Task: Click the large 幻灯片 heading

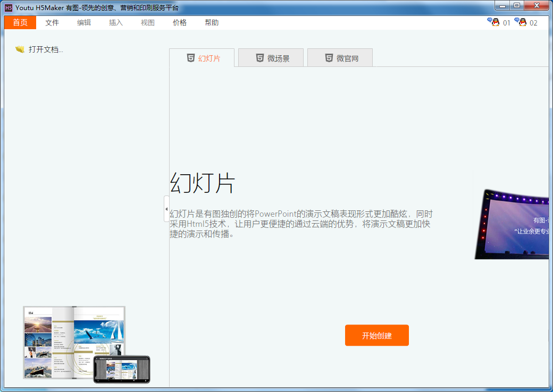Action: click(x=203, y=183)
